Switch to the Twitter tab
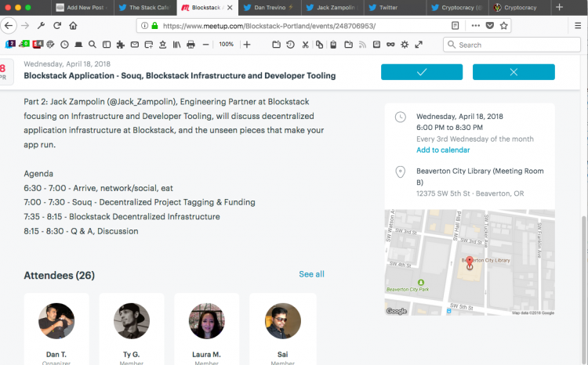Viewport: 588px width, 365px height. point(395,8)
